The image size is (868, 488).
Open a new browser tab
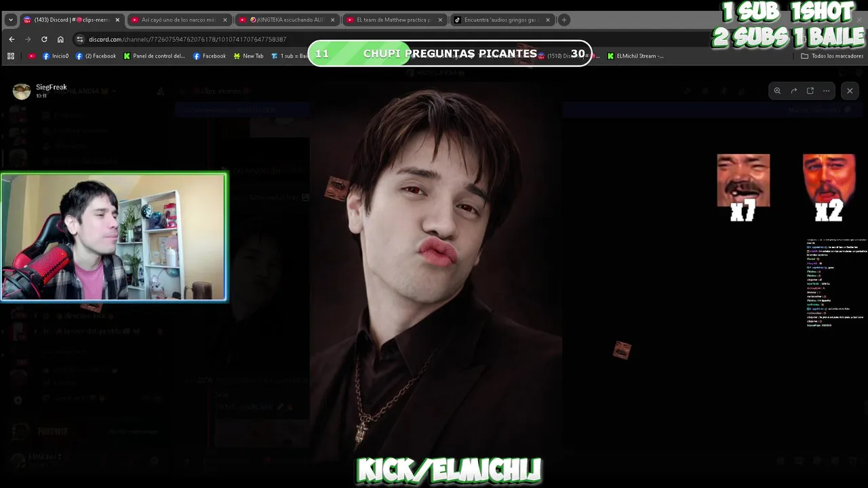click(x=564, y=20)
